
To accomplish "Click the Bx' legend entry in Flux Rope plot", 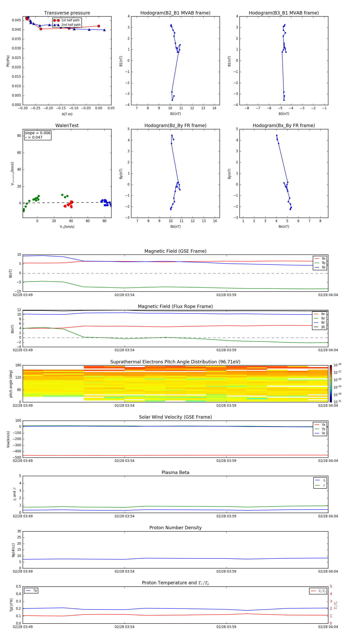I will coord(320,314).
